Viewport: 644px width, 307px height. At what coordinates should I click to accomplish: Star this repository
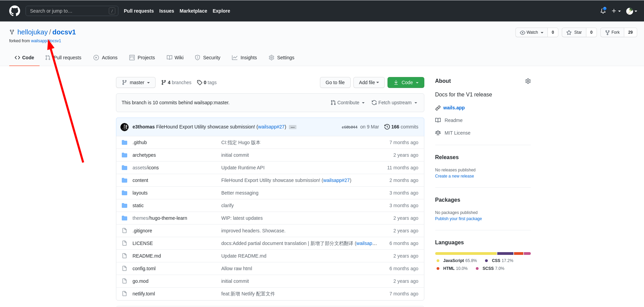[574, 32]
